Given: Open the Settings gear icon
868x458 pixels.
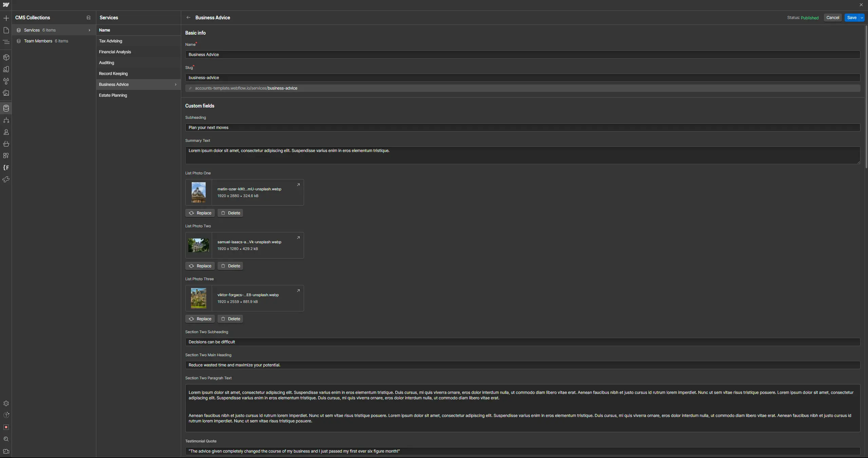Looking at the screenshot, I should click(6, 403).
